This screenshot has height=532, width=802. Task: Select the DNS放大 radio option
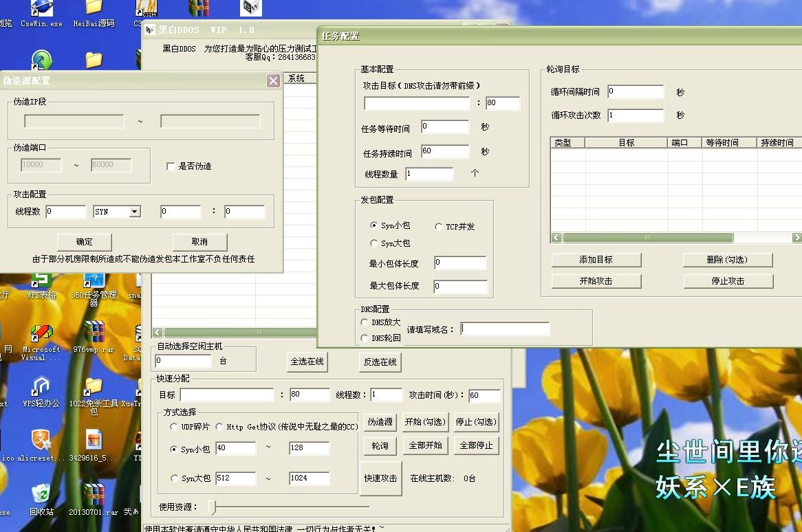coord(364,322)
